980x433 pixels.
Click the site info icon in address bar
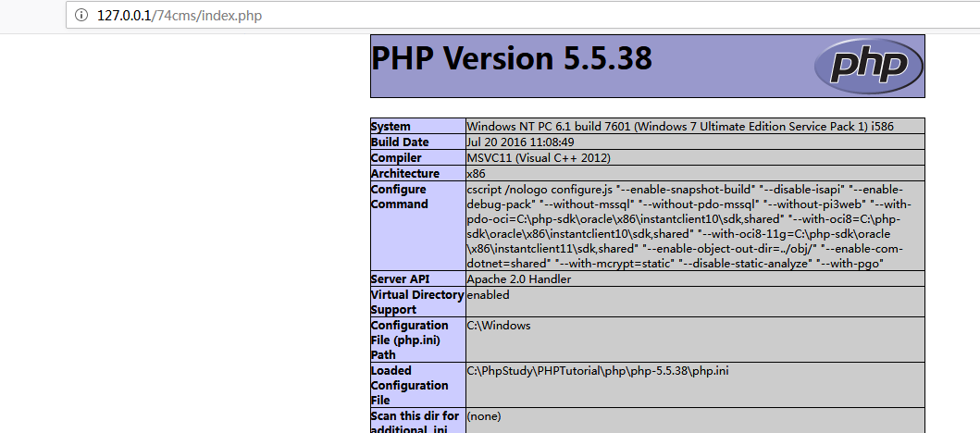(81, 15)
